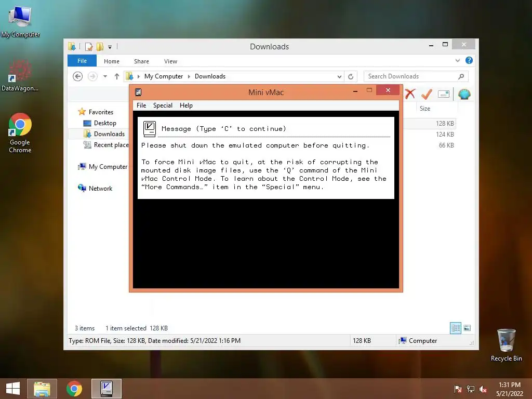Go forward in Explorer navigation

tap(92, 76)
